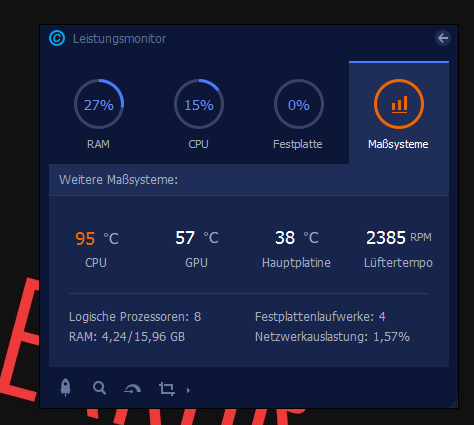Select the Maßsysteme tab label
This screenshot has width=474, height=425.
coord(398,144)
